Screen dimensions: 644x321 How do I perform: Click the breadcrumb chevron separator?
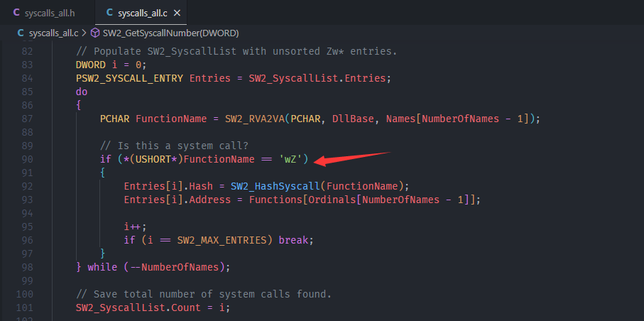84,33
